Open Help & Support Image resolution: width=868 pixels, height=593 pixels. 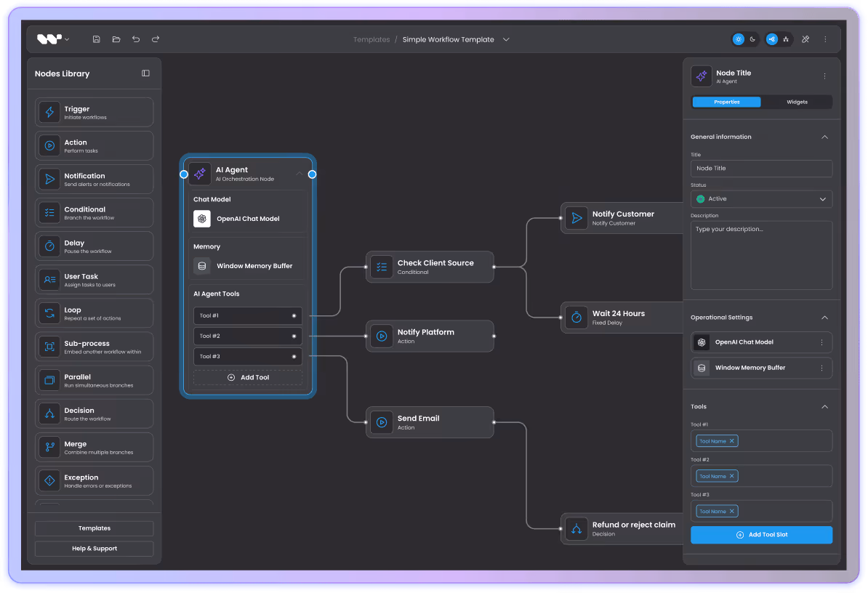click(x=94, y=547)
